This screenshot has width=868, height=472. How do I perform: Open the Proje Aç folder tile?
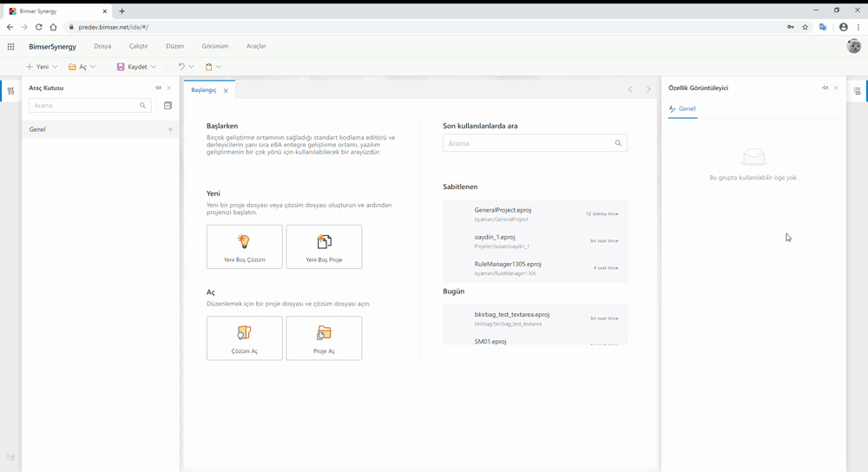coord(324,338)
